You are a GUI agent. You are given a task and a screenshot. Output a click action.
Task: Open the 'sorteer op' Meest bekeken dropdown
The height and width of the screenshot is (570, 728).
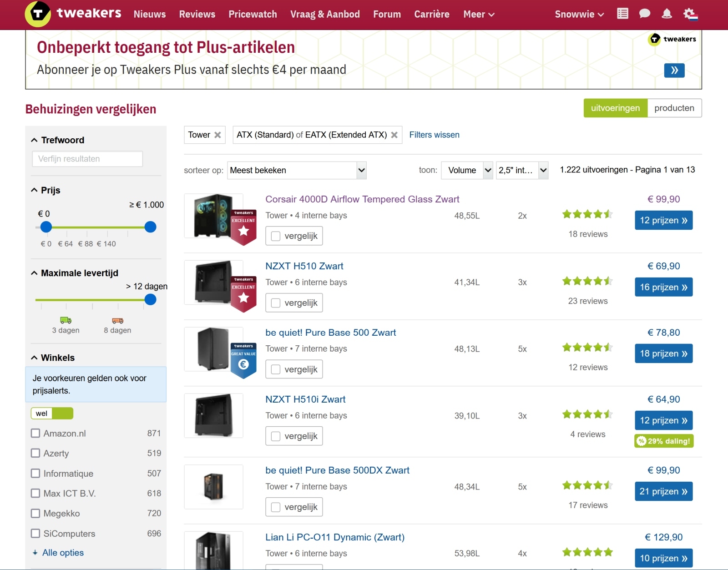pos(297,170)
